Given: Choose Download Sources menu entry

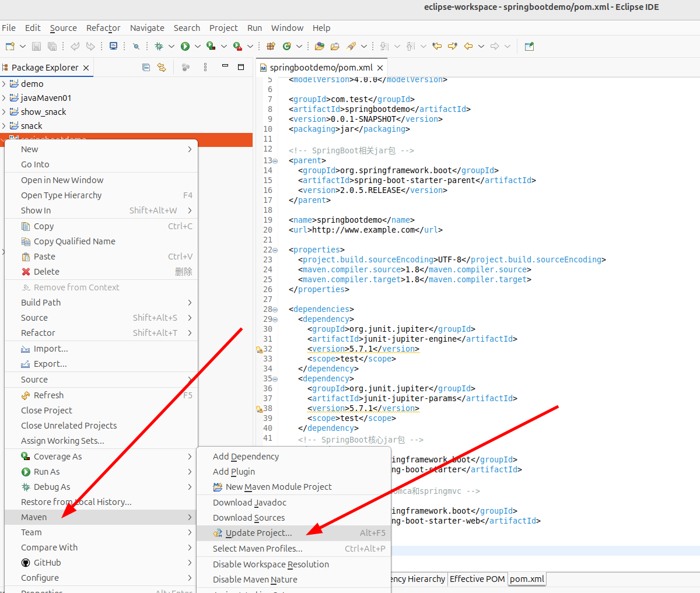Looking at the screenshot, I should 293,518.
